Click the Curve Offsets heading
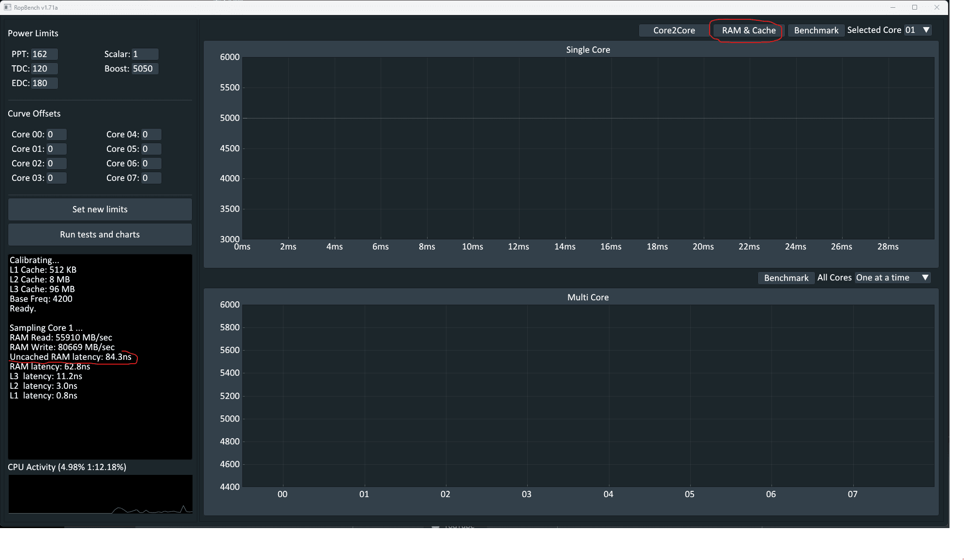The width and height of the screenshot is (964, 560). pos(34,114)
